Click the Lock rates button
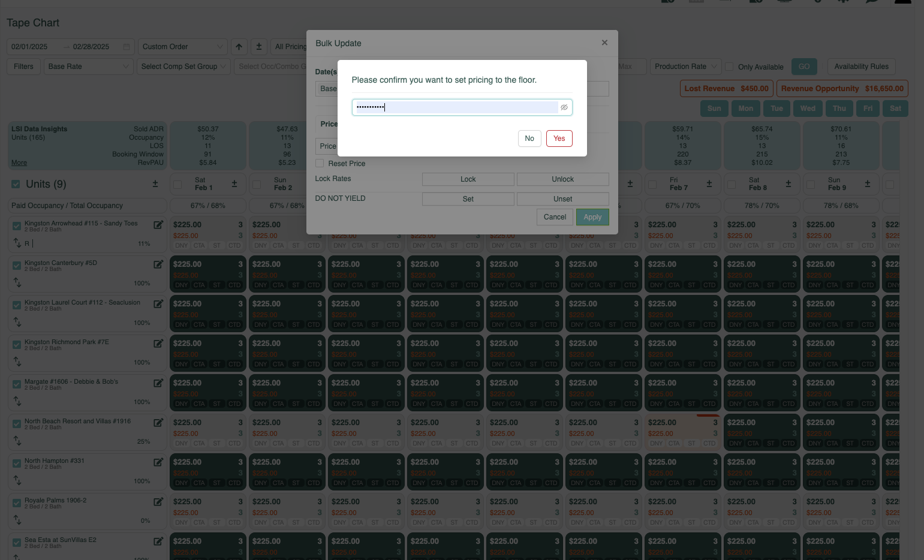 [468, 179]
